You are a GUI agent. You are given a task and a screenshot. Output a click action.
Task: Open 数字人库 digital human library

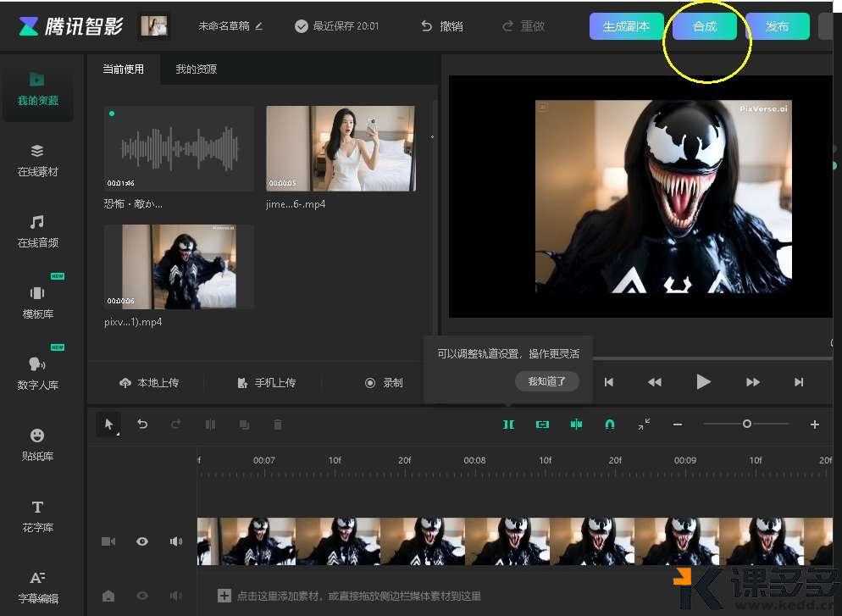pos(37,374)
